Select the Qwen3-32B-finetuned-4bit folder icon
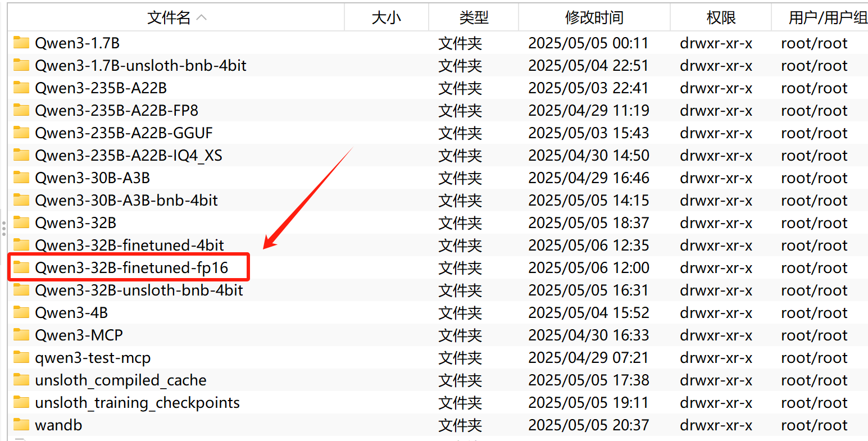Screen dimensions: 868x441 21,245
